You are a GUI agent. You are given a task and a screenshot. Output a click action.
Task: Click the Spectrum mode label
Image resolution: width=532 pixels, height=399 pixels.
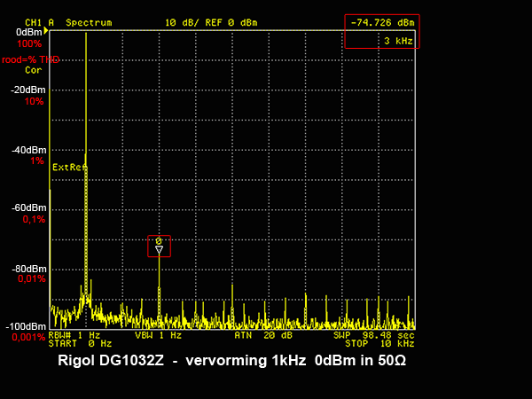point(89,23)
